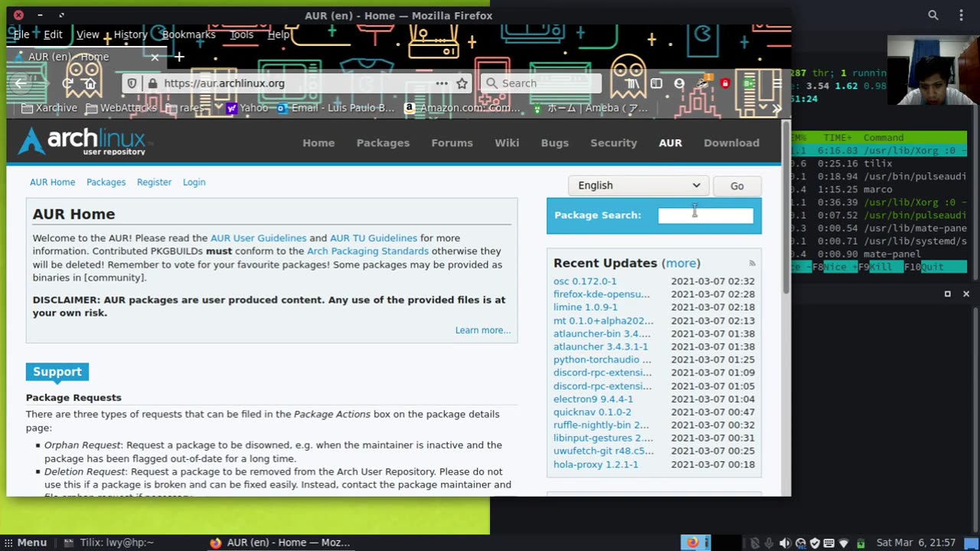Image resolution: width=980 pixels, height=551 pixels.
Task: Click the shield tray icon
Action: [x=815, y=543]
